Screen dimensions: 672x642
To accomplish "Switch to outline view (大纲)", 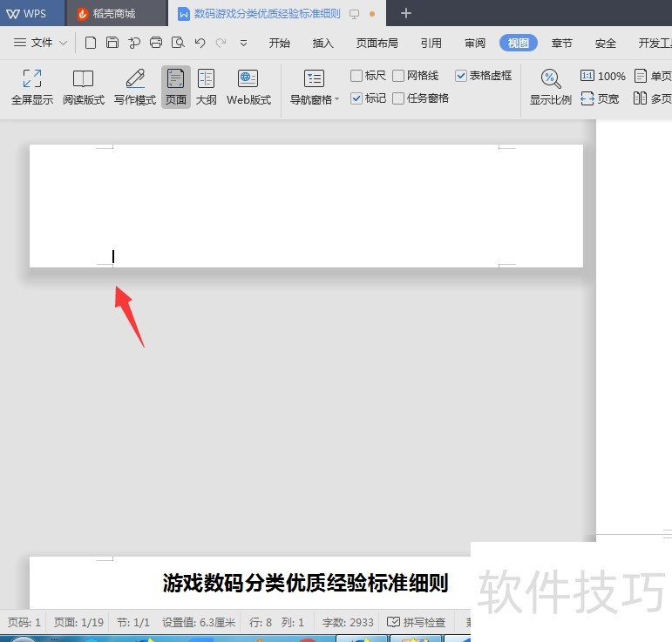I will click(x=207, y=87).
